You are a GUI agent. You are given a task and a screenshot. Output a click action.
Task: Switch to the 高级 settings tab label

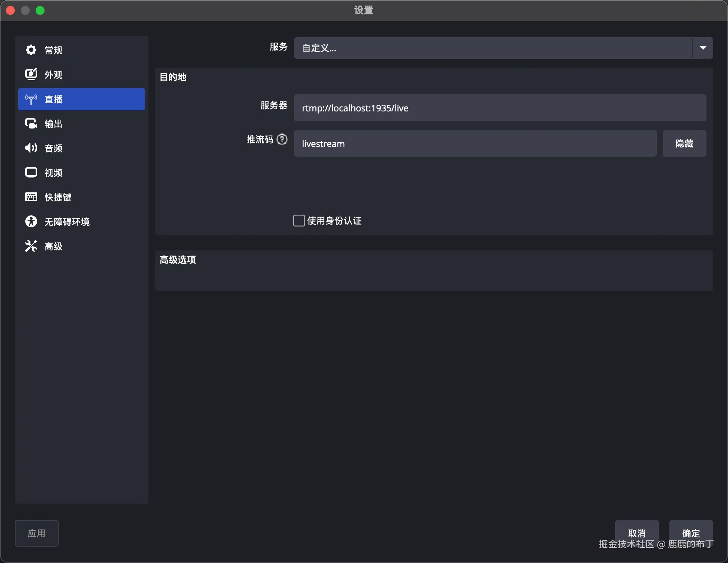(53, 246)
